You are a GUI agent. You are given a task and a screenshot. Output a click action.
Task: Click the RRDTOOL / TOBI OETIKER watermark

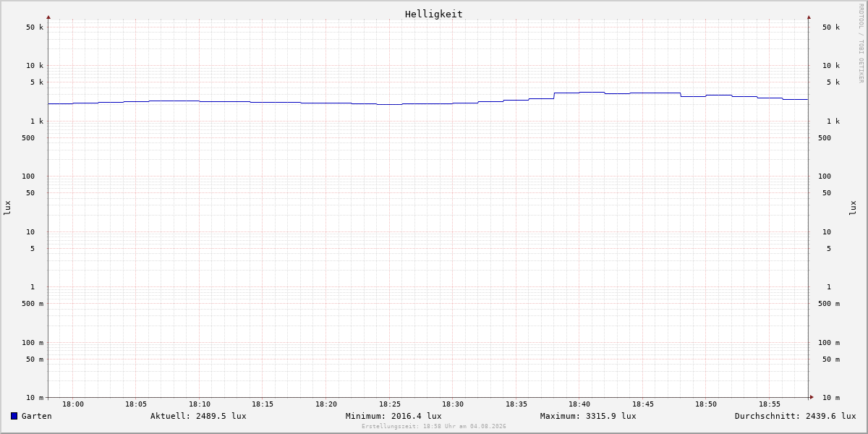[x=861, y=43]
